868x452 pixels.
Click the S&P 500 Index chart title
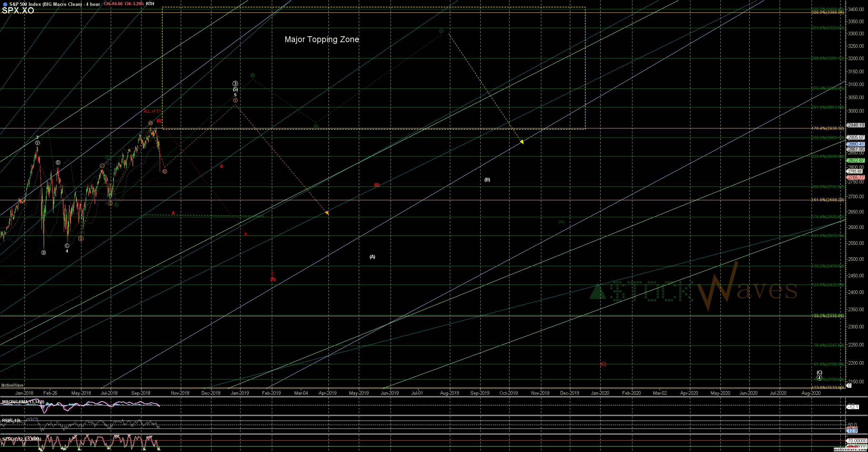[x=55, y=4]
